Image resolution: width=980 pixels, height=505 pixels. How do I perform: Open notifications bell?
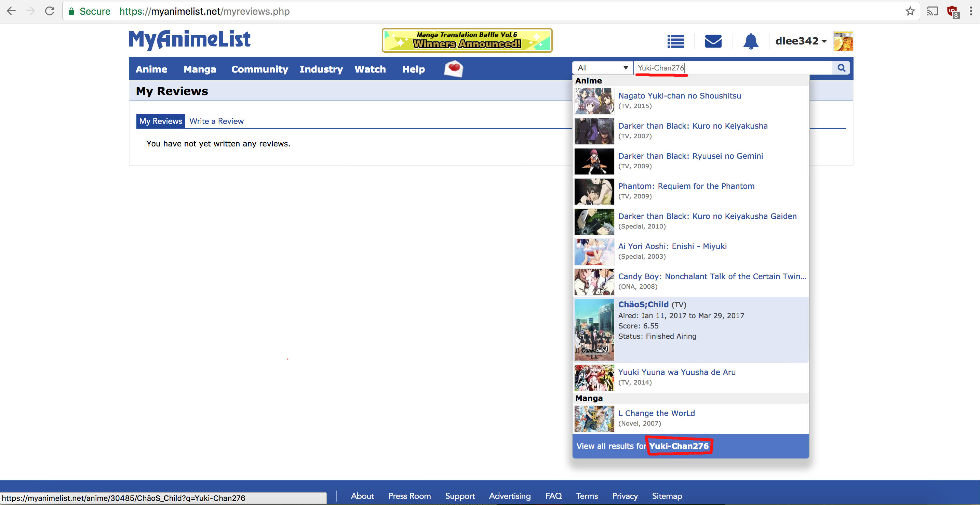tap(751, 41)
